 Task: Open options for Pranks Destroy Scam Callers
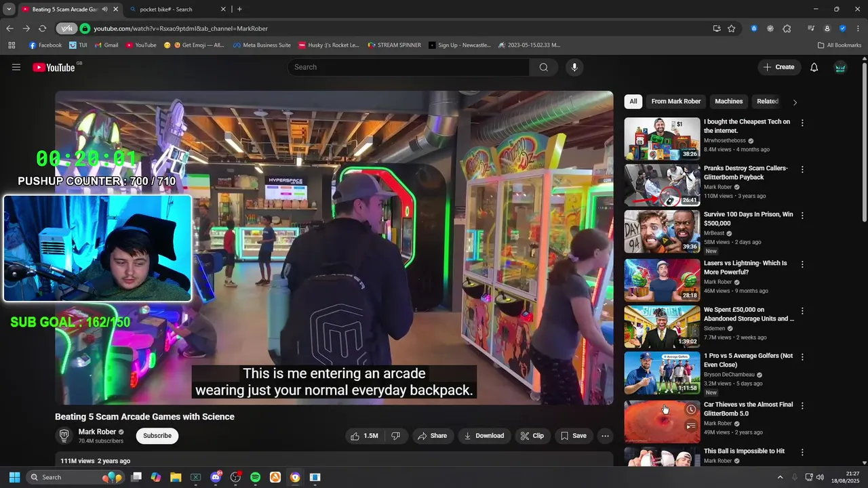coord(802,169)
